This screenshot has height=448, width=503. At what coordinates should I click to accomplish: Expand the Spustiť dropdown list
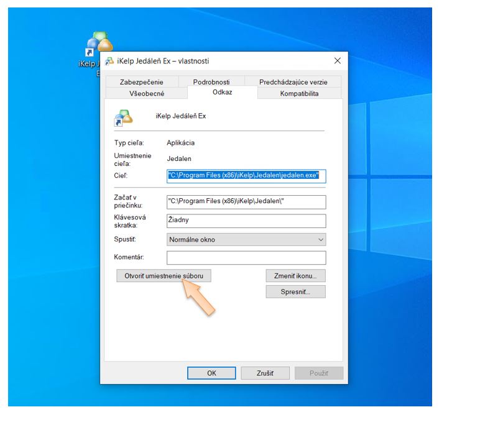246,240
